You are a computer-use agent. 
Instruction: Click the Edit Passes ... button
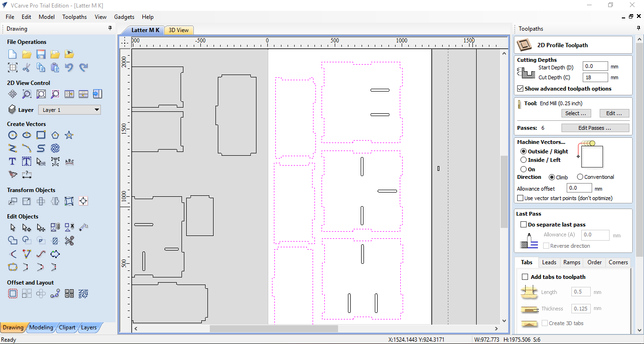[595, 128]
